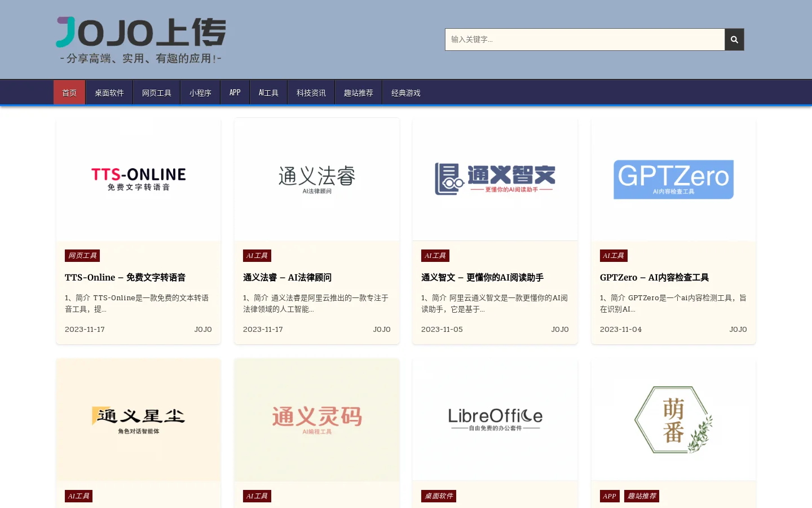This screenshot has height=508, width=812.
Task: Click author JOJO on GPTZero card
Action: click(738, 330)
